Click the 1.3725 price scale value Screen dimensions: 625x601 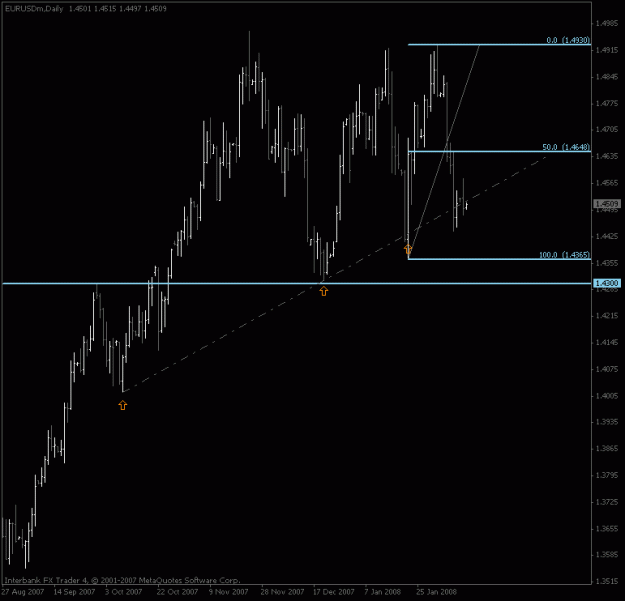[607, 502]
